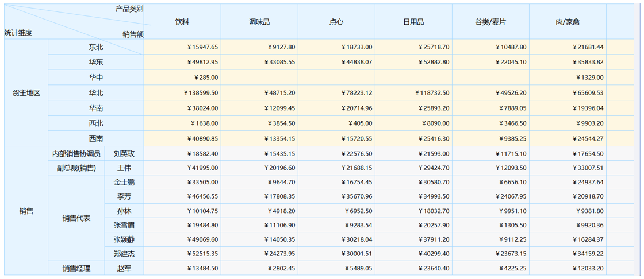Click the 货主地区 row group header
Viewport: 644px width, 279px height.
(26, 93)
